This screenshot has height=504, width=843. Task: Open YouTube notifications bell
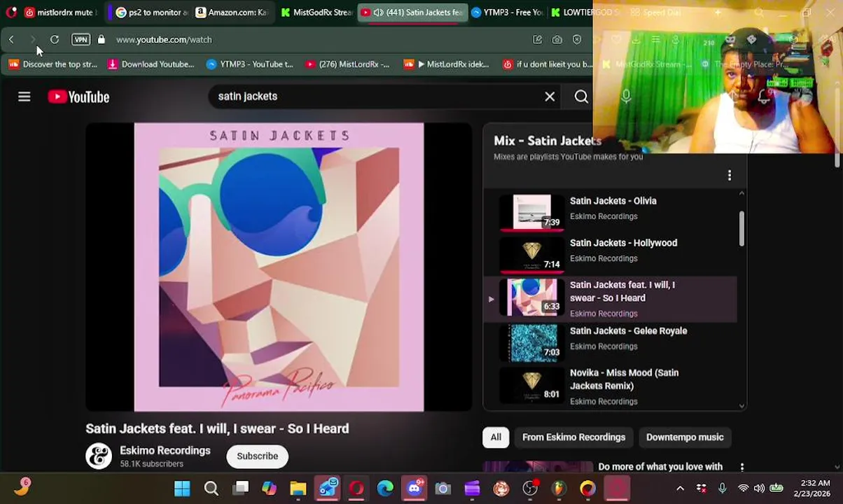tap(764, 97)
